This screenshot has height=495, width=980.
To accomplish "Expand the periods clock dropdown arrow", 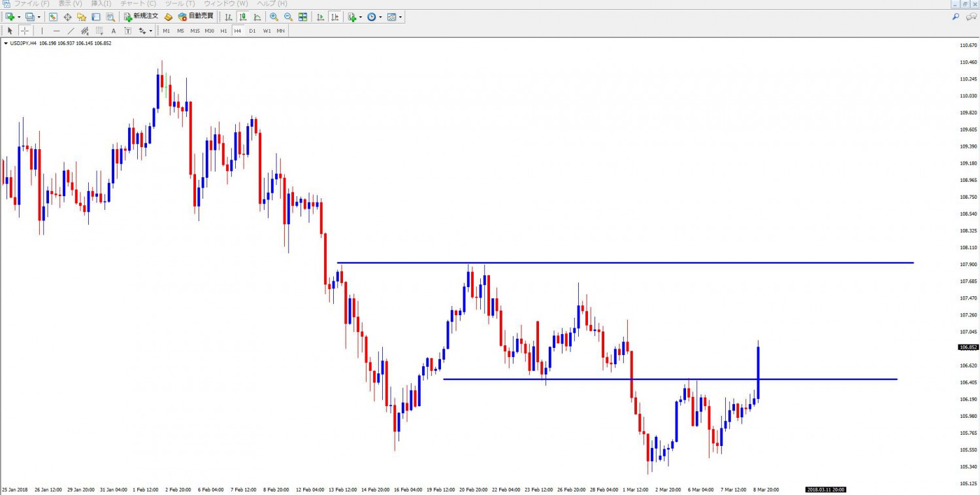I will click(x=380, y=17).
